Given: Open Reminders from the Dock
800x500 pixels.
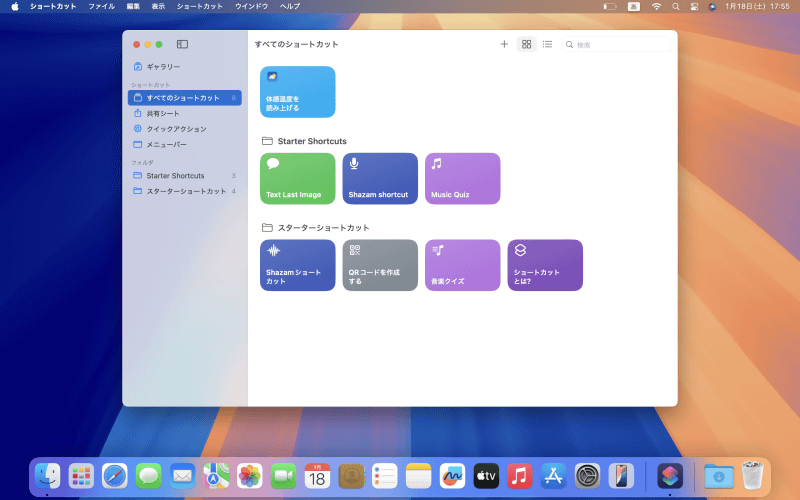Looking at the screenshot, I should coord(385,476).
